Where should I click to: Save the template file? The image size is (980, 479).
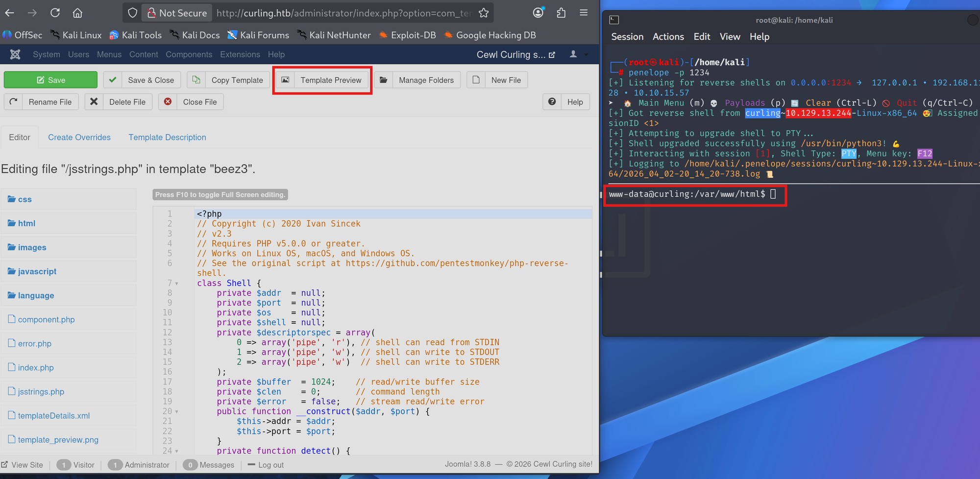pyautogui.click(x=50, y=80)
